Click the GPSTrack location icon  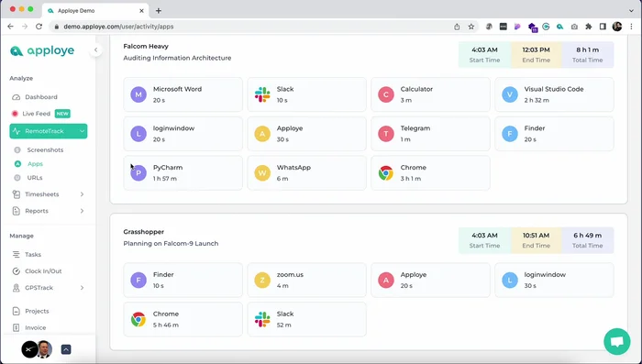(16, 288)
